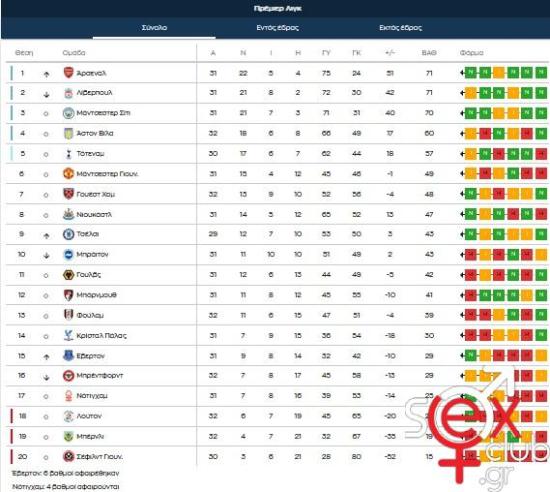Click the Crystal Palace club crest

(x=68, y=336)
